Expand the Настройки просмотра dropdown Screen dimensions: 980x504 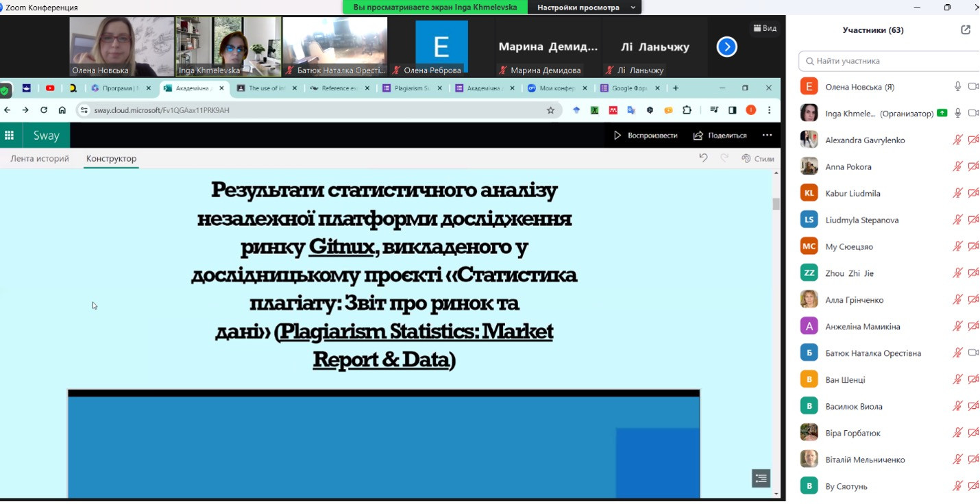tap(585, 8)
